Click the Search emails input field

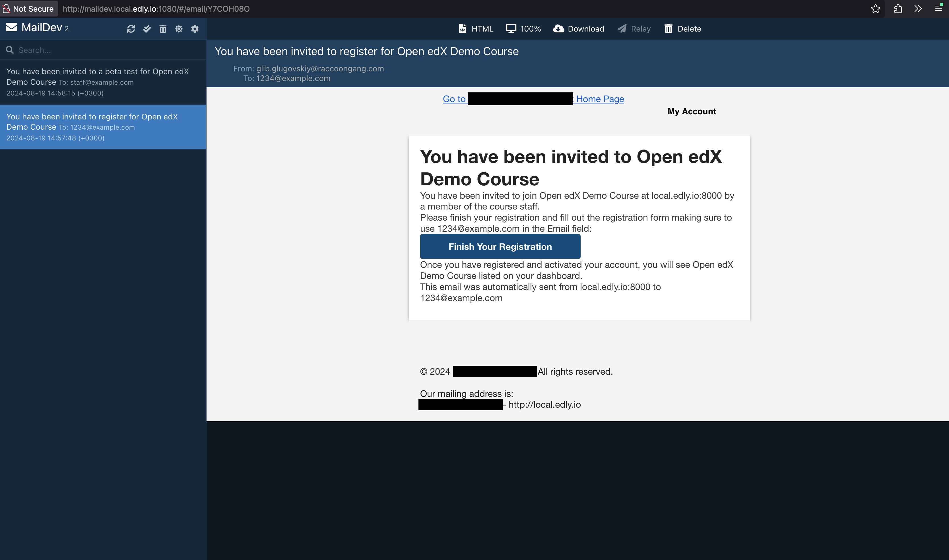tap(103, 49)
